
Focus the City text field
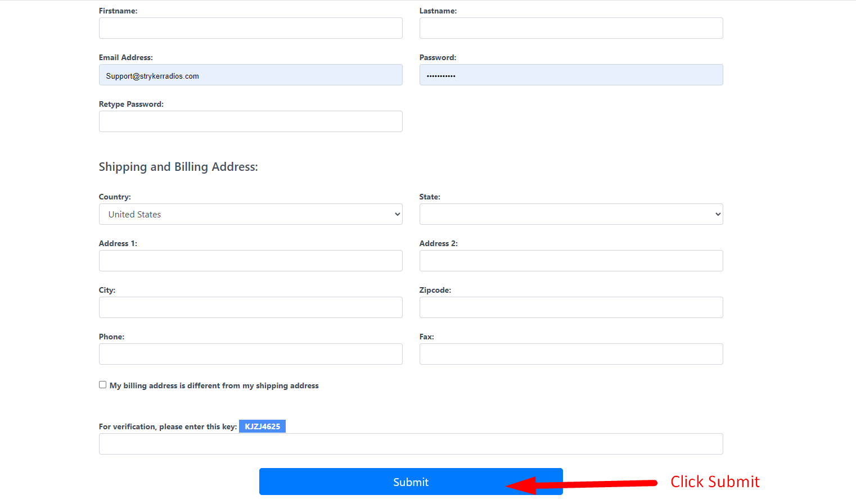250,307
